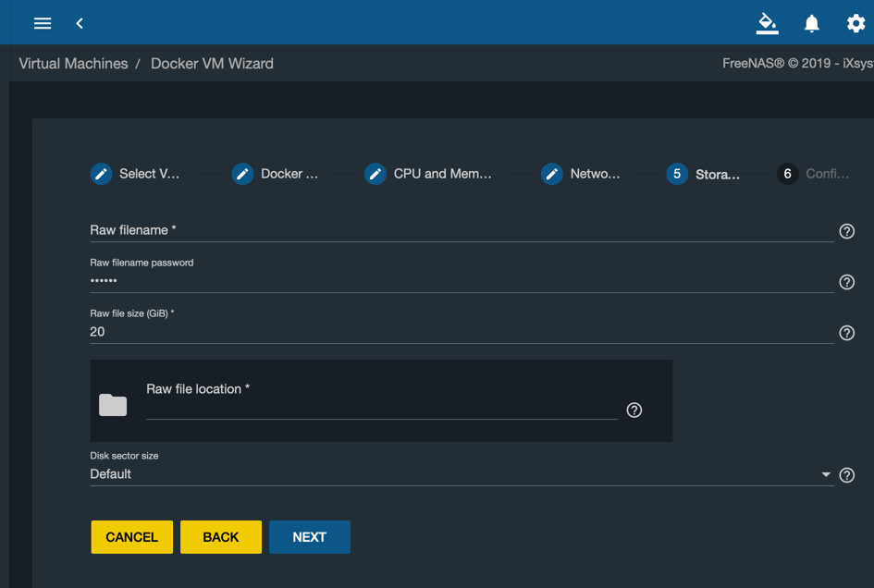
Task: Show help for Raw file size
Action: coord(846,333)
